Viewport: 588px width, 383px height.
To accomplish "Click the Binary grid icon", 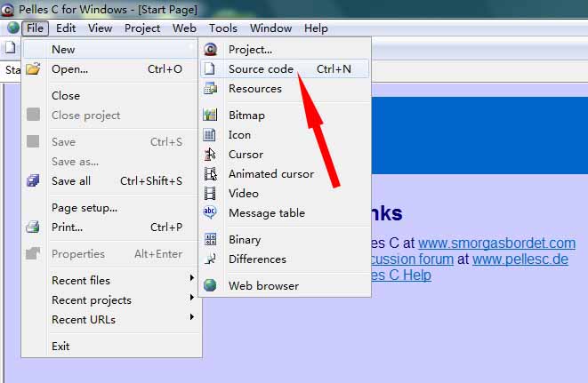I will [210, 239].
